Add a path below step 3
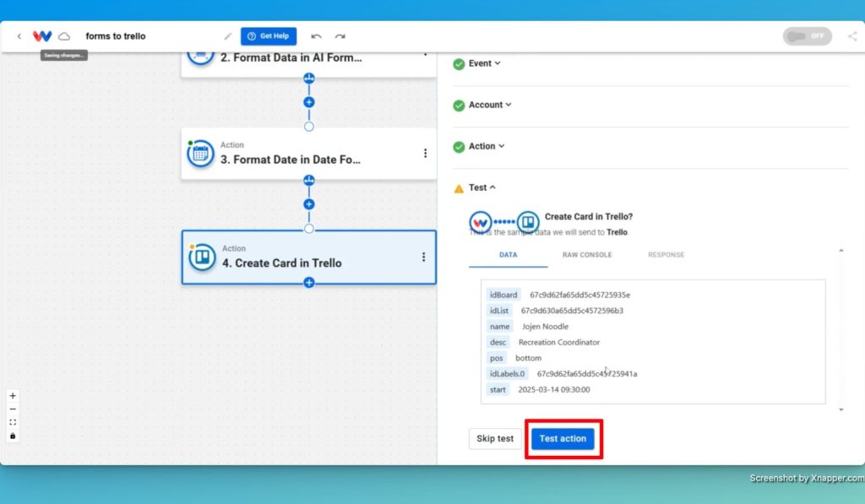 [x=309, y=181]
